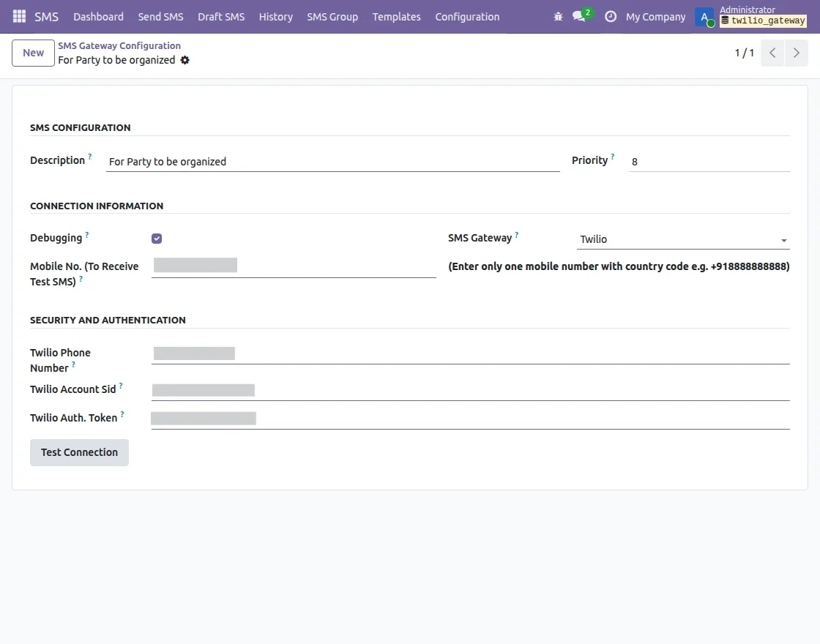Screen dimensions: 820x644
Task: Click the country code hint text
Action: coord(619,266)
